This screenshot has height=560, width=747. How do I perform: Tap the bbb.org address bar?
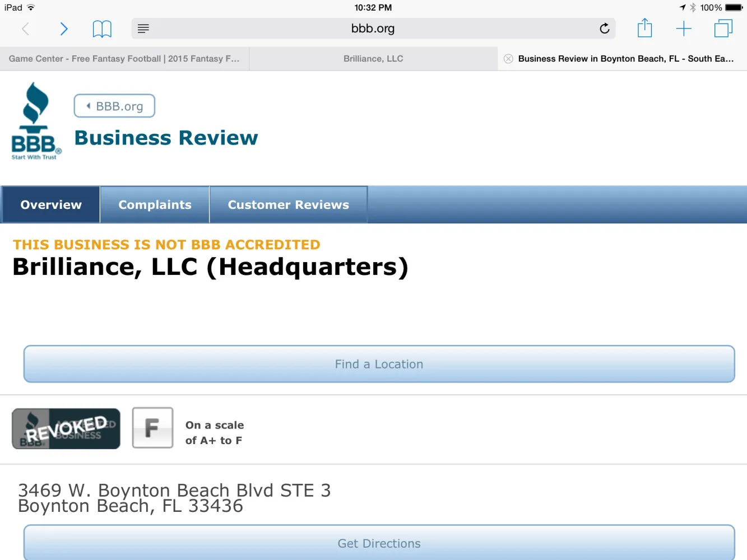coord(373,29)
